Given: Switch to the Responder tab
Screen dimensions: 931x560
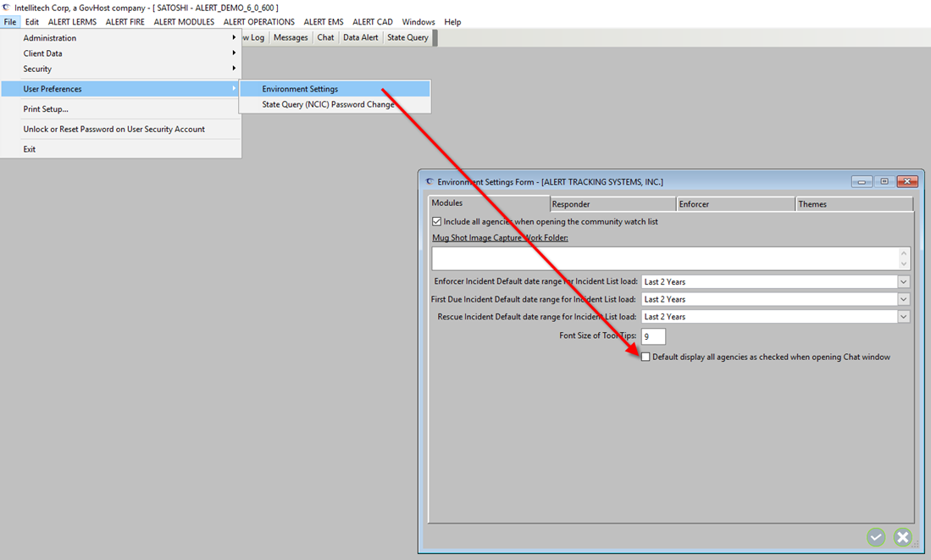Looking at the screenshot, I should [612, 204].
